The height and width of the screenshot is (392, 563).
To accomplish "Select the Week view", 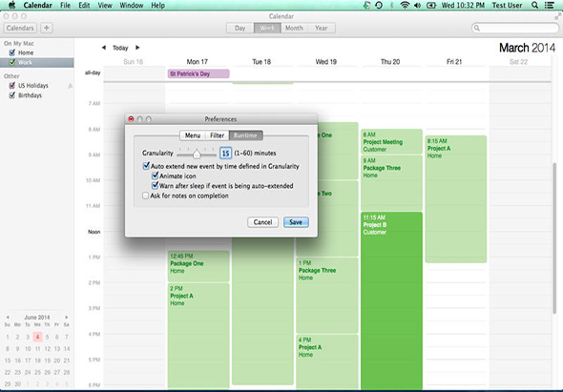I will (267, 28).
